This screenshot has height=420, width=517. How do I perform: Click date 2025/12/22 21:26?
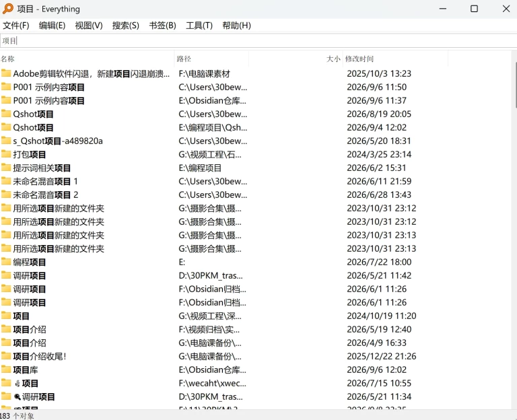382,356
